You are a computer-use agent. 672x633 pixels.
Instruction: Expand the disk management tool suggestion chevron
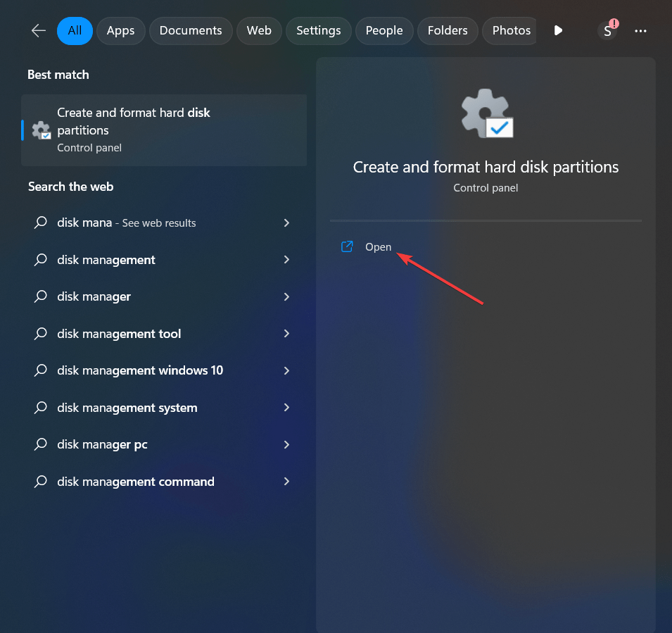[x=286, y=333]
